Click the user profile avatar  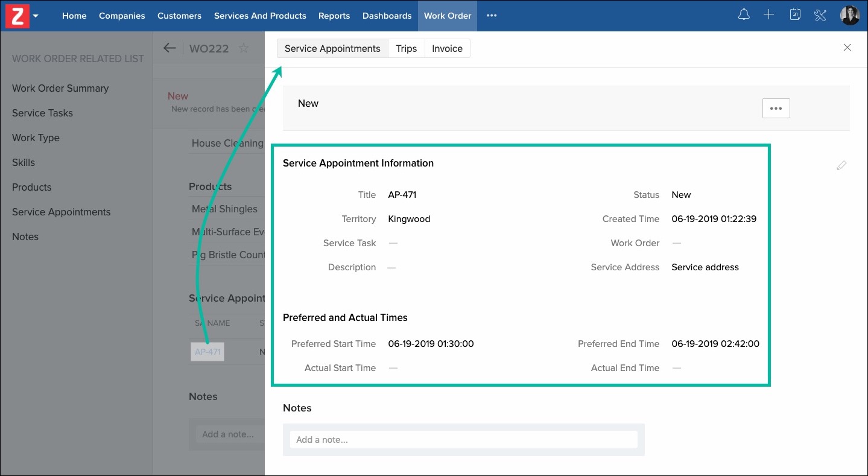[849, 16]
